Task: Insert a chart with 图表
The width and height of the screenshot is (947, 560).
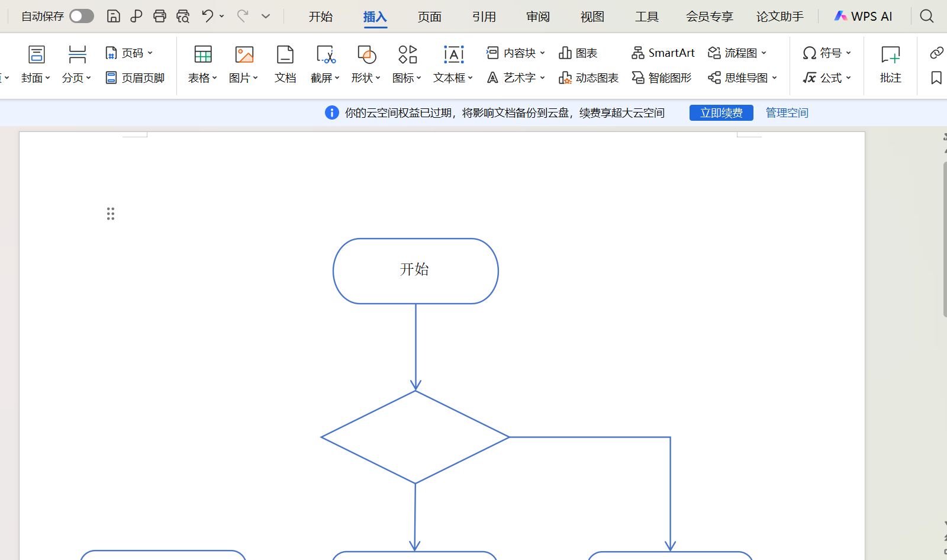Action: click(x=578, y=53)
